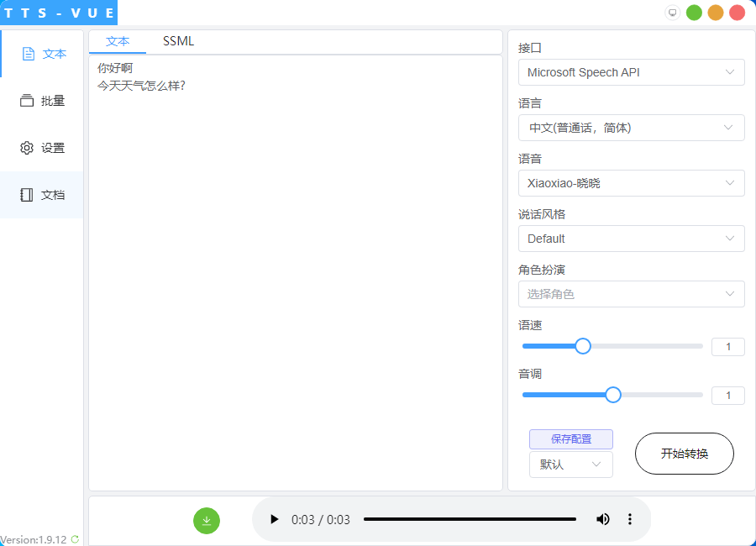
Task: Click the 保存配置 button
Action: (x=570, y=438)
